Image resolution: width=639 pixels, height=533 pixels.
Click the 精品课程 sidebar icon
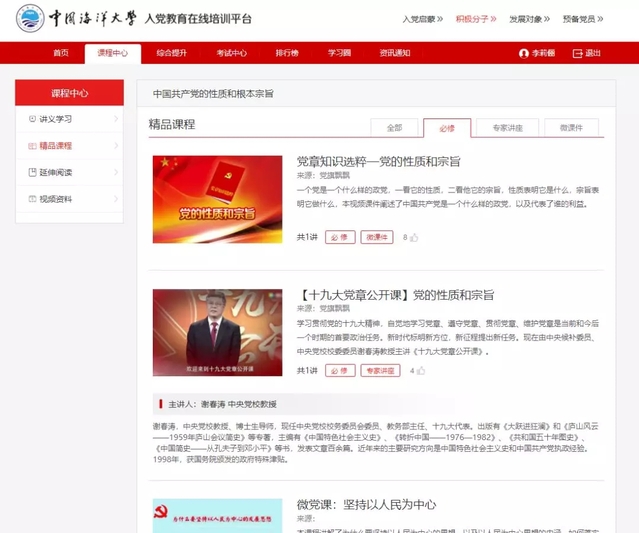[31, 146]
